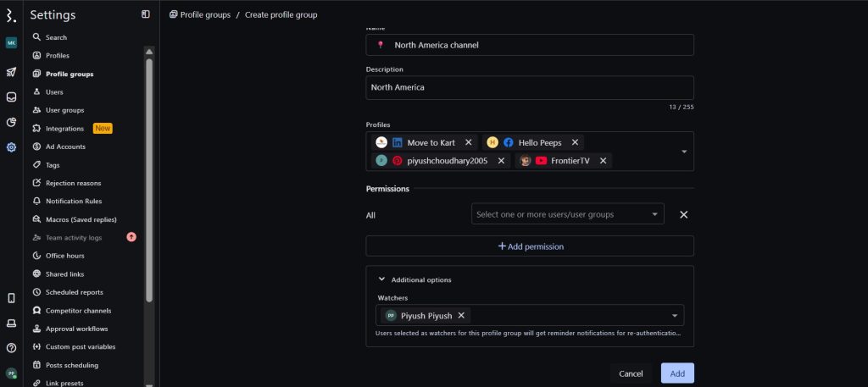The width and height of the screenshot is (868, 387).
Task: Click the Facebook icon on Hello Peeps
Action: 509,142
